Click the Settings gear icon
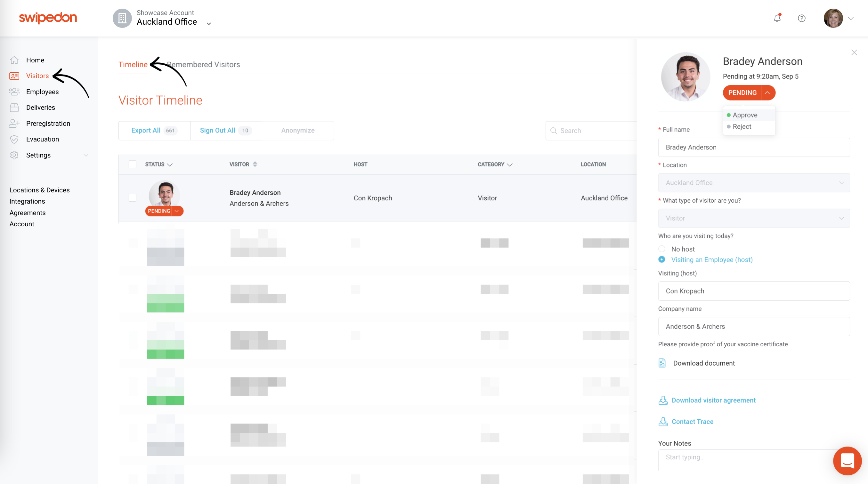The height and width of the screenshot is (484, 868). 14,155
